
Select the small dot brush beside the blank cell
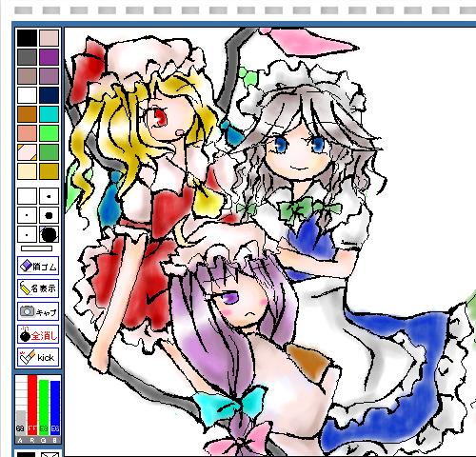click(x=50, y=196)
